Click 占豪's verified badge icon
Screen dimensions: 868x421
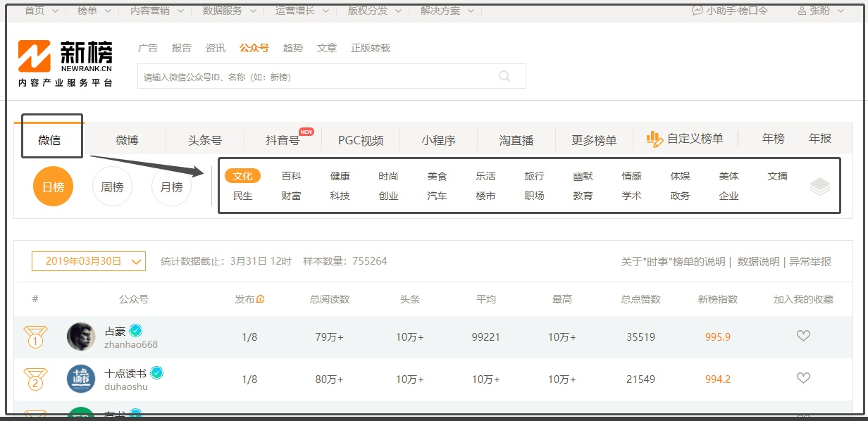coord(136,330)
